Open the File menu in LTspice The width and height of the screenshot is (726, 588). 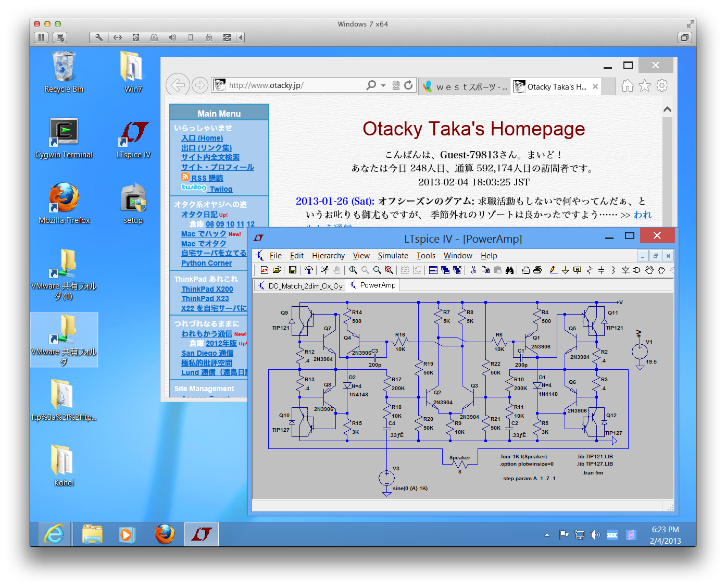point(276,256)
